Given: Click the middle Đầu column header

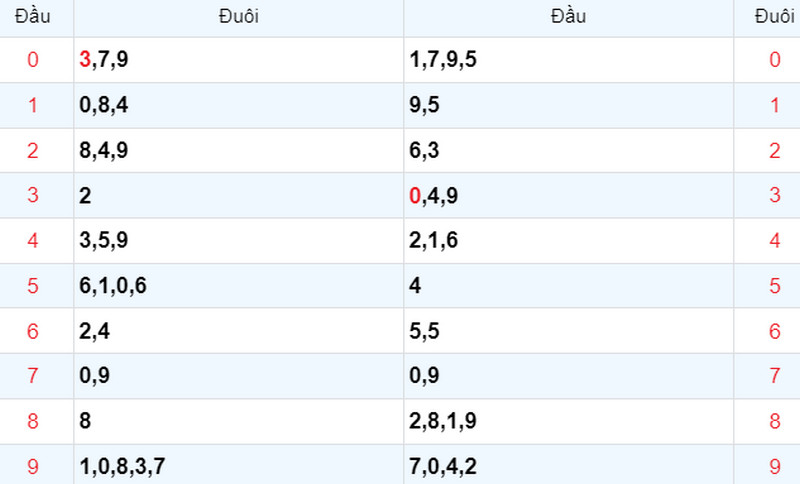Looking at the screenshot, I should click(568, 17).
